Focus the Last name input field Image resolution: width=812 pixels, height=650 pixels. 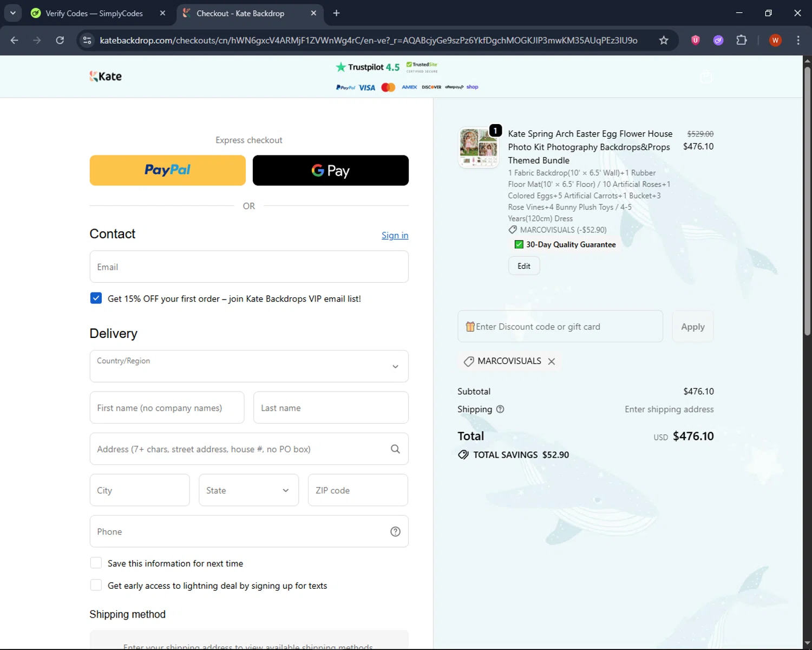click(331, 408)
